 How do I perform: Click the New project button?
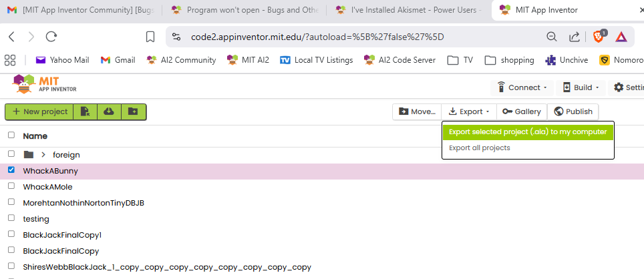(x=39, y=111)
